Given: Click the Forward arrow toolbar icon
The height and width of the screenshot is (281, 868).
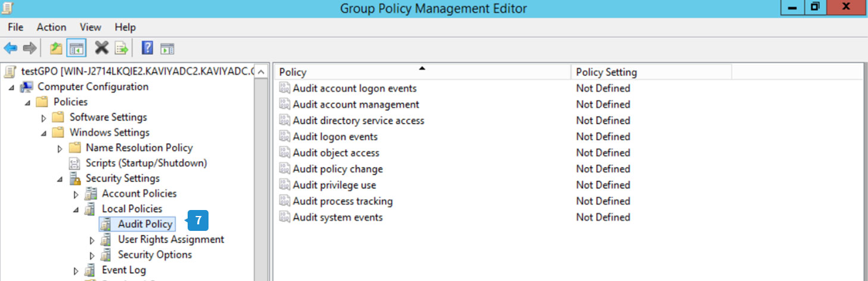Looking at the screenshot, I should pos(29,48).
